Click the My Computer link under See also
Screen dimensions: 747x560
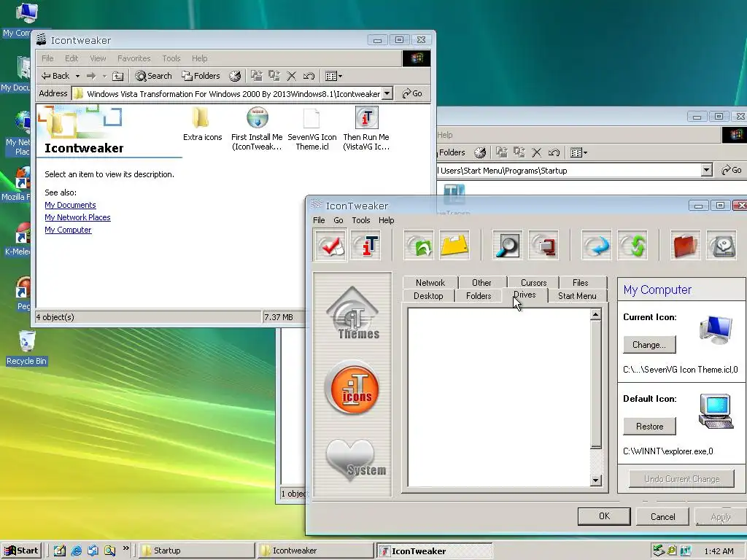pyautogui.click(x=68, y=230)
